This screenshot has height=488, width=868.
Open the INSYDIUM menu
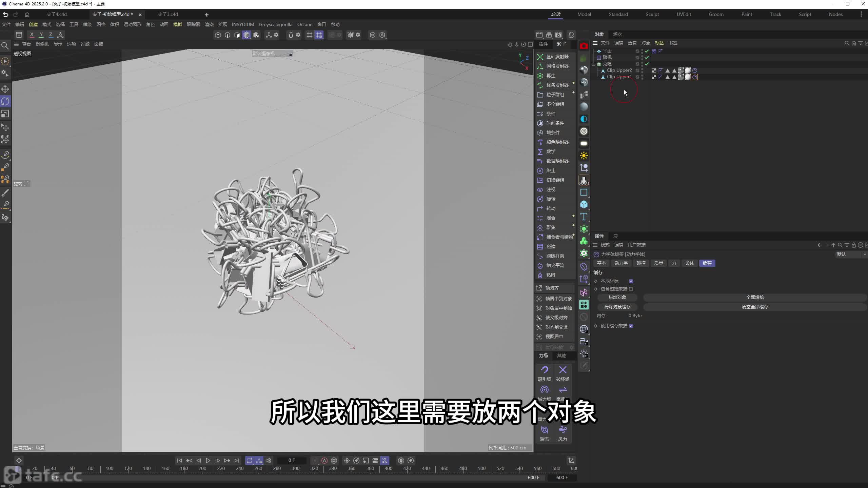(x=243, y=24)
